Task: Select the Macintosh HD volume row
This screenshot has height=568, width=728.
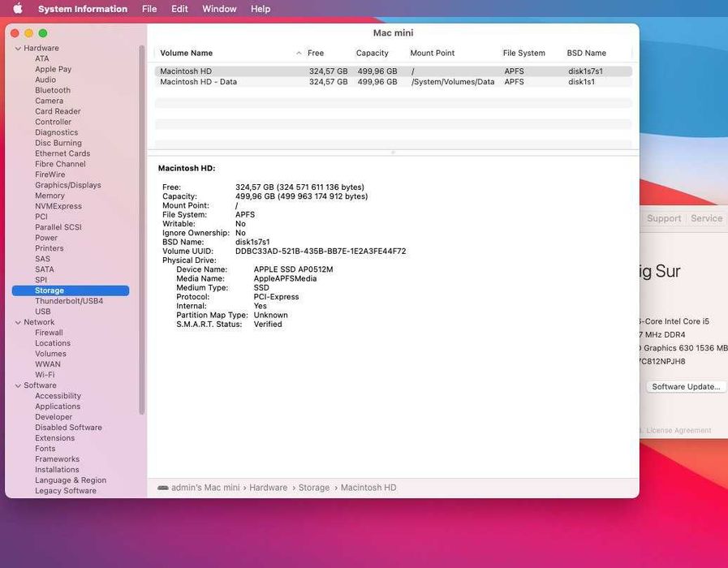Action: pos(394,71)
